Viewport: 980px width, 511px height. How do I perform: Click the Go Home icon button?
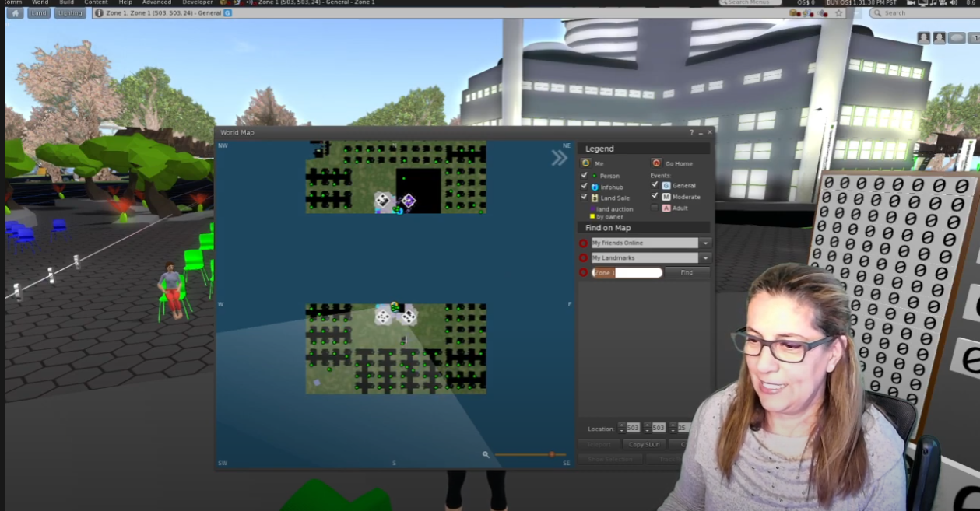(x=656, y=163)
